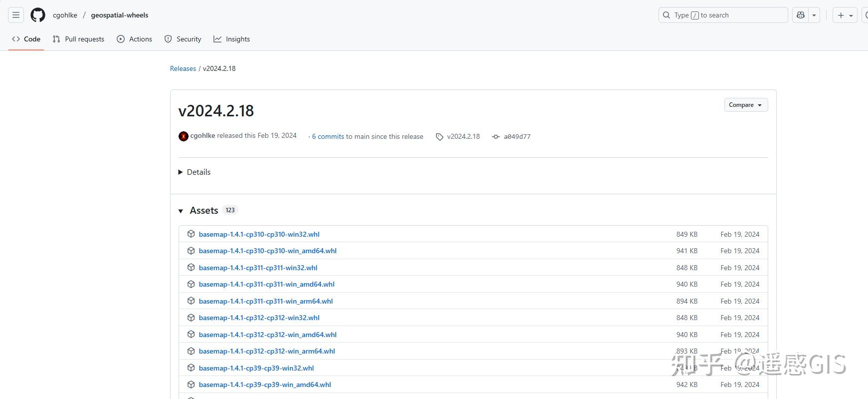
Task: Click the Releases breadcrumb link
Action: coord(183,68)
